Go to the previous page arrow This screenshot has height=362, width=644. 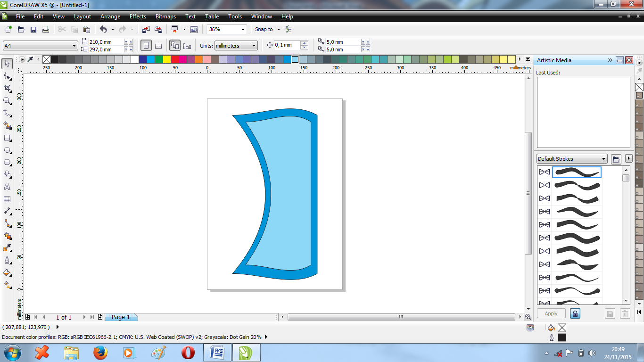pos(44,317)
